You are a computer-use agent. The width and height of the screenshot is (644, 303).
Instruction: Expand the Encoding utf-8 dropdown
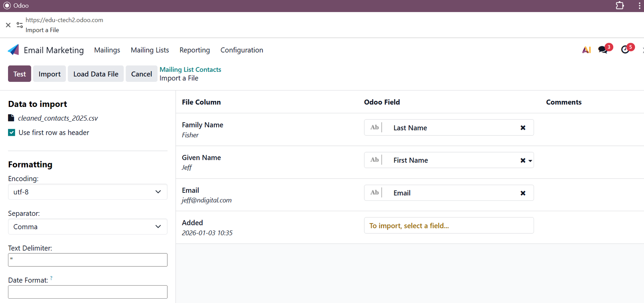coord(88,192)
